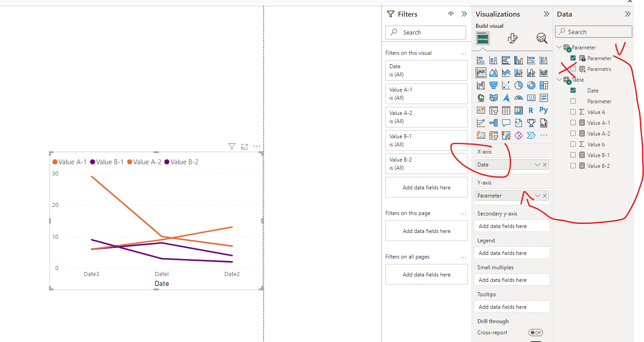Click the Filters pane search box

coord(426,32)
